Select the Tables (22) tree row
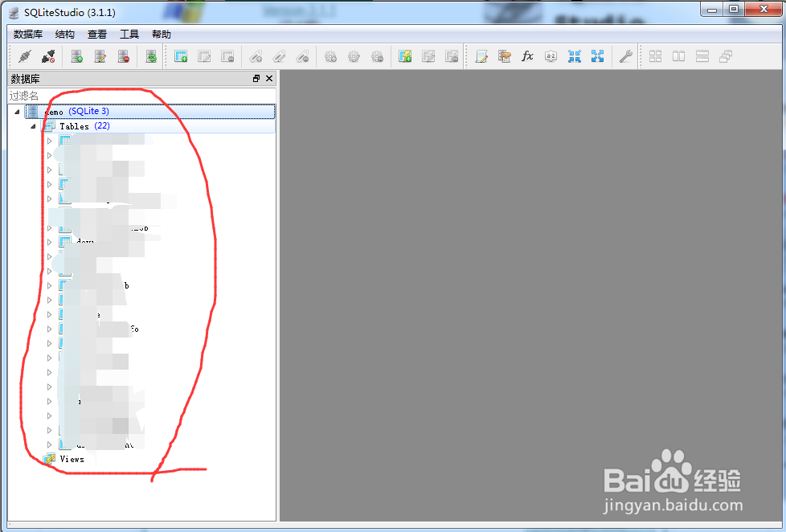The width and height of the screenshot is (786, 532). tap(158, 126)
